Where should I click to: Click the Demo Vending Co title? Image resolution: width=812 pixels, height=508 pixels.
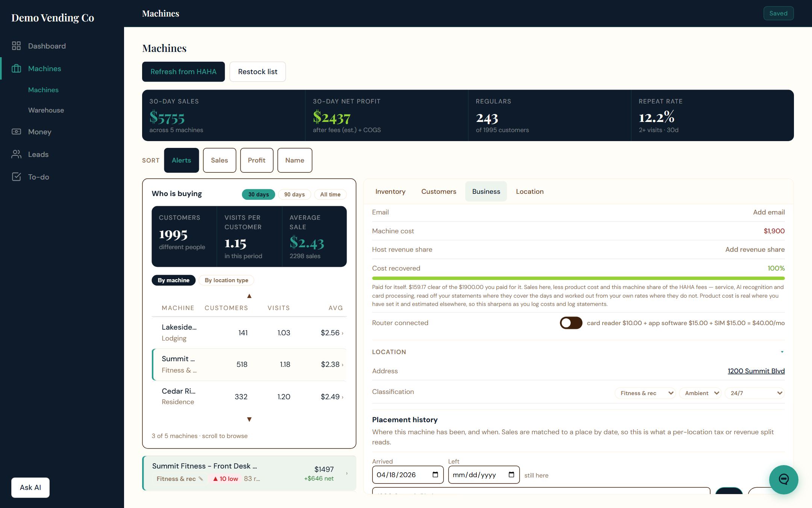(53, 18)
